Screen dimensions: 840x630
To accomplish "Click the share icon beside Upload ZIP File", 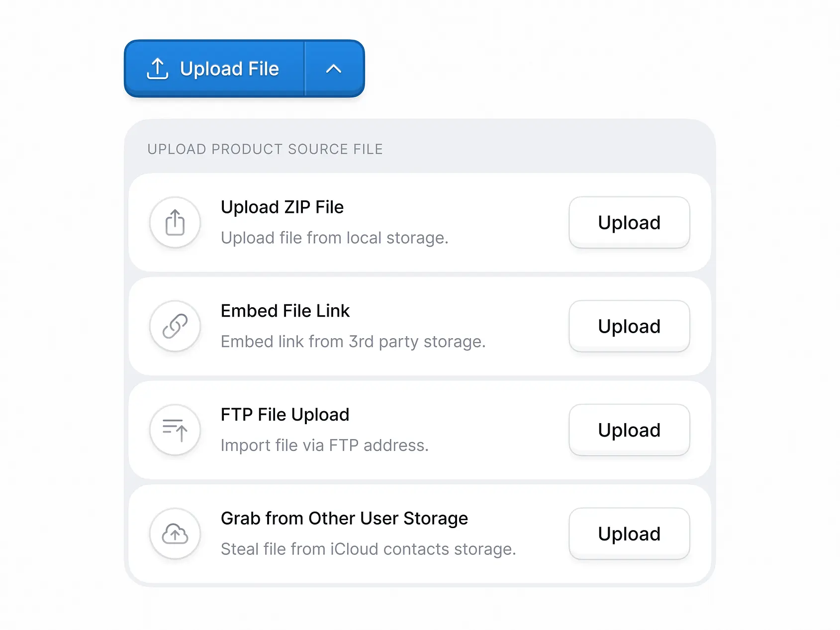I will [x=175, y=222].
